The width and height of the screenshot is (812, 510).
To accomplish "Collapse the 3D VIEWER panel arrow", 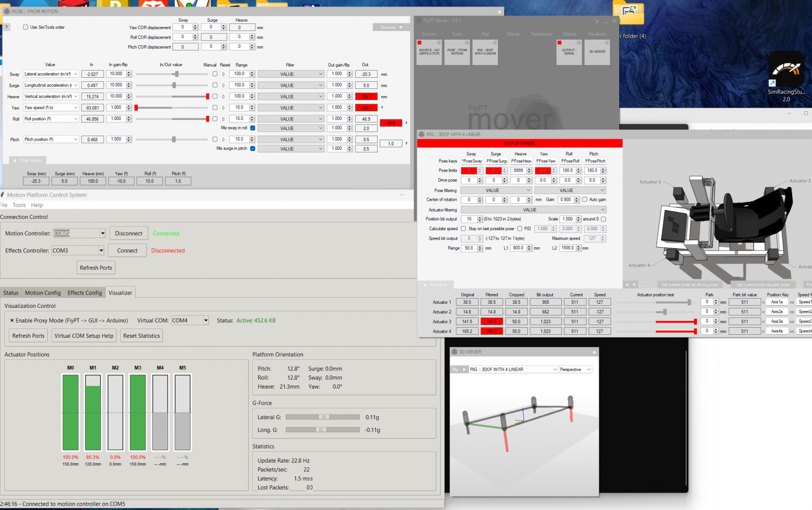I will (x=594, y=352).
